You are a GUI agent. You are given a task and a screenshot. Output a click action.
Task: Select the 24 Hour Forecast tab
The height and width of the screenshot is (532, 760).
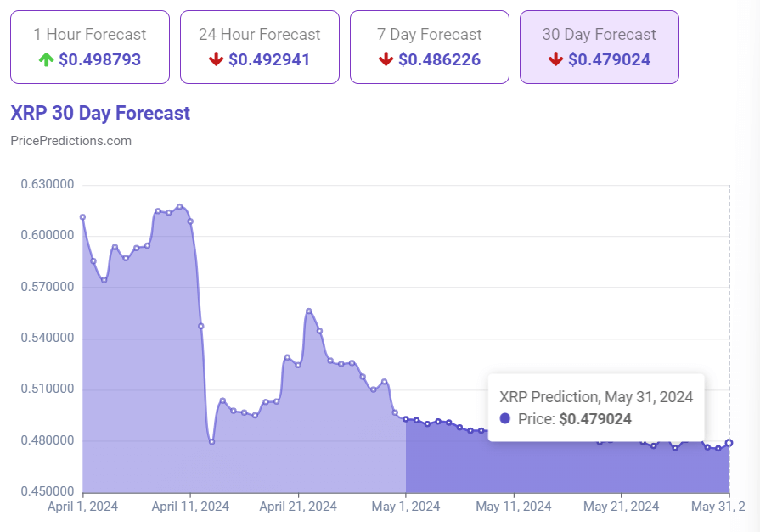(260, 47)
